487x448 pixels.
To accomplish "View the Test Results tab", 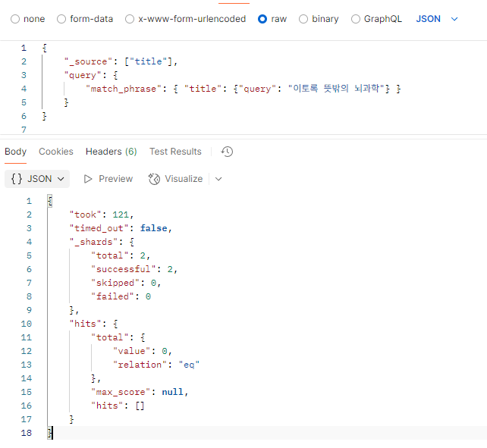I will pyautogui.click(x=175, y=152).
